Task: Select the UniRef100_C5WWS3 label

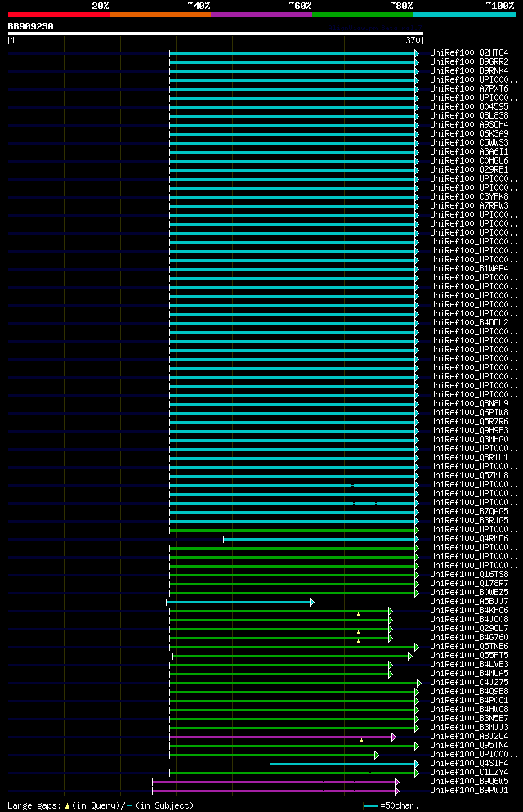Action: pyautogui.click(x=469, y=142)
